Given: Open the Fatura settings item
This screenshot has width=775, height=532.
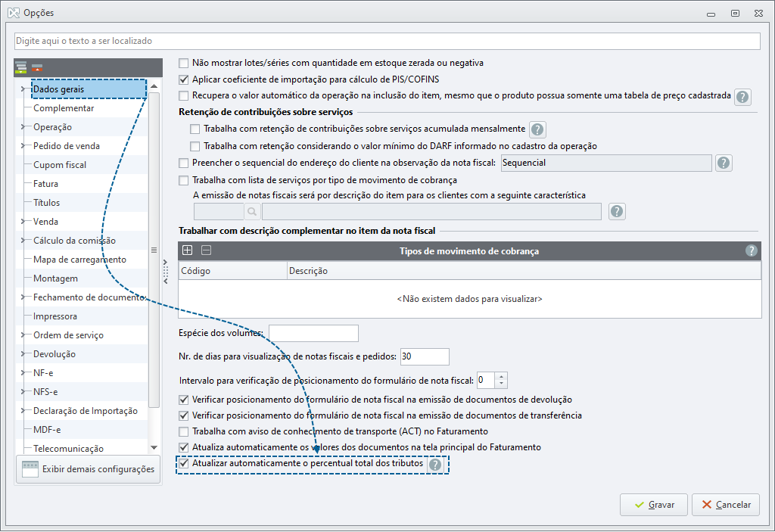Looking at the screenshot, I should coord(45,184).
